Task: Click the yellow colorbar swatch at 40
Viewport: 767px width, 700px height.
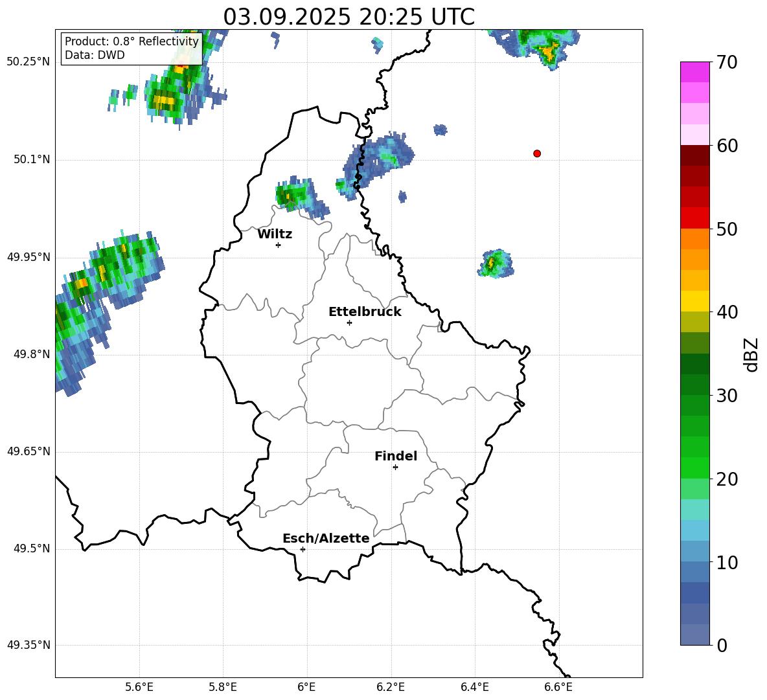Action: 695,301
